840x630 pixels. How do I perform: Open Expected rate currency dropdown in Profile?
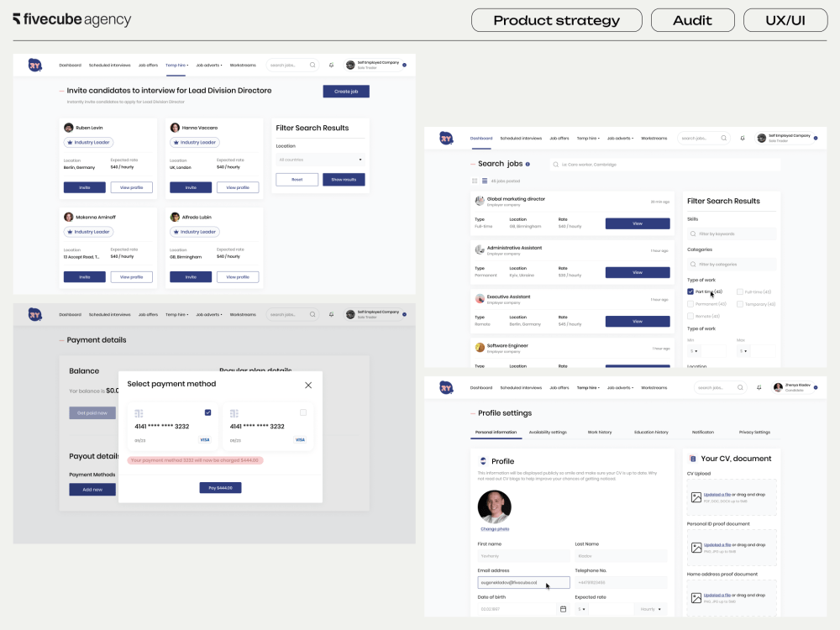pos(581,609)
